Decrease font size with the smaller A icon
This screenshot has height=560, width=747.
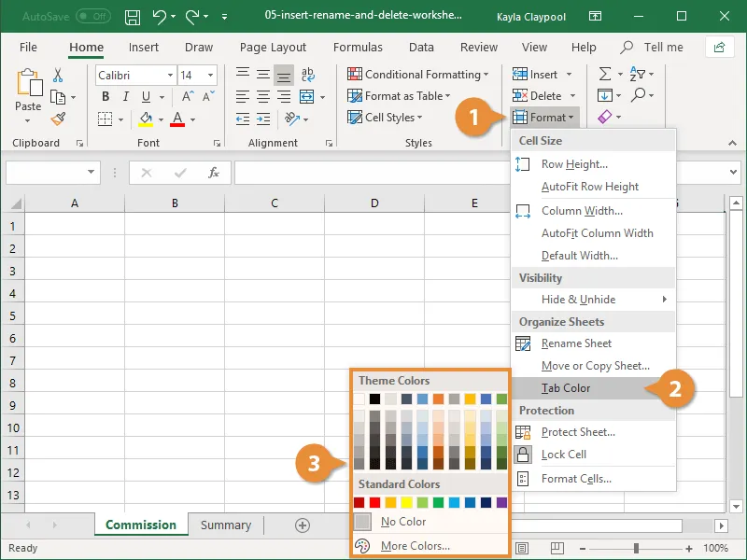pyautogui.click(x=208, y=97)
